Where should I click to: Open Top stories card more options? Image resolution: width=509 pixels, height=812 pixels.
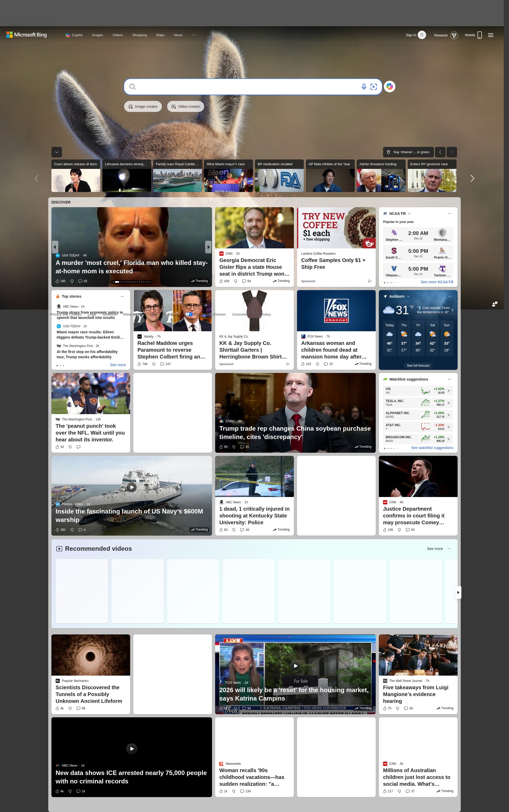pyautogui.click(x=122, y=296)
